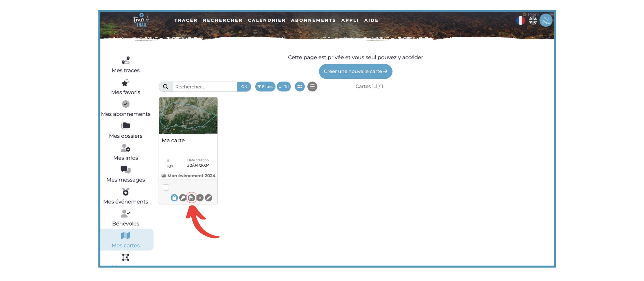Open the TRACER menu item
644x281 pixels.
[x=186, y=20]
